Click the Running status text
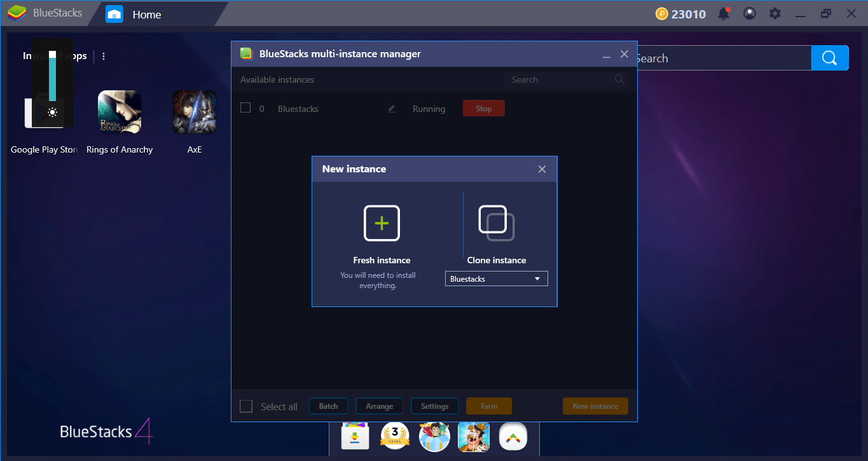 click(429, 109)
